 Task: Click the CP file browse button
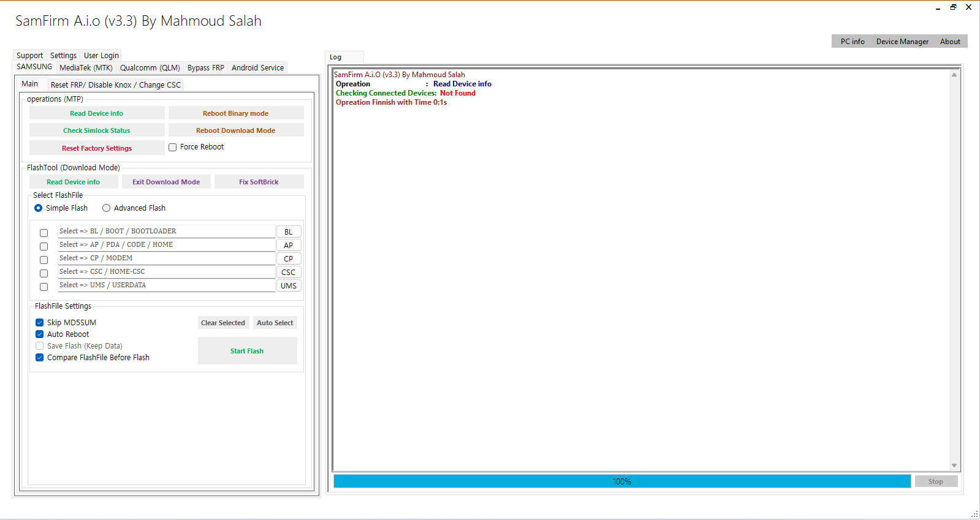(x=289, y=259)
